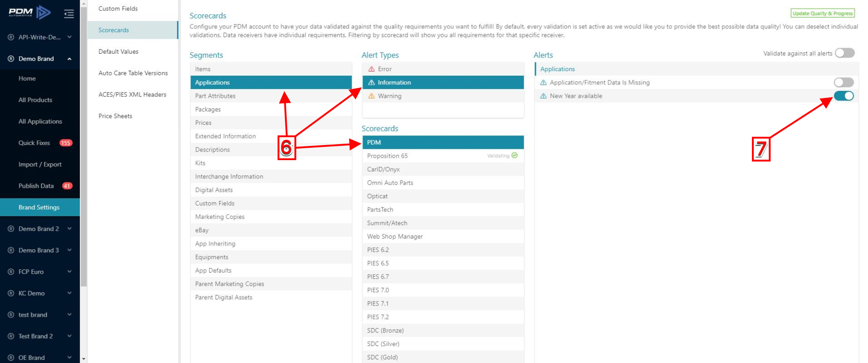Viewport: 868px width, 363px height.
Task: Select the Interchange Information segment
Action: (x=271, y=177)
